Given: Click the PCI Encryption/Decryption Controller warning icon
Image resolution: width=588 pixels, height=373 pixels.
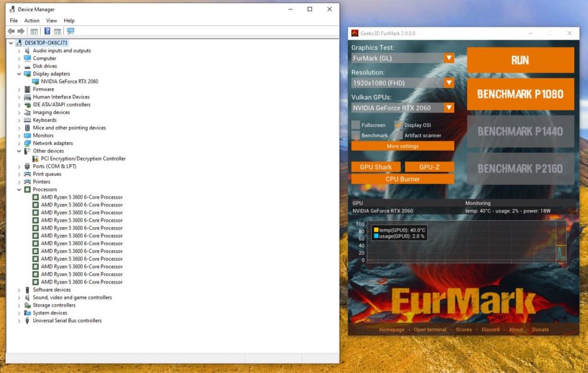Looking at the screenshot, I should click(x=36, y=159).
